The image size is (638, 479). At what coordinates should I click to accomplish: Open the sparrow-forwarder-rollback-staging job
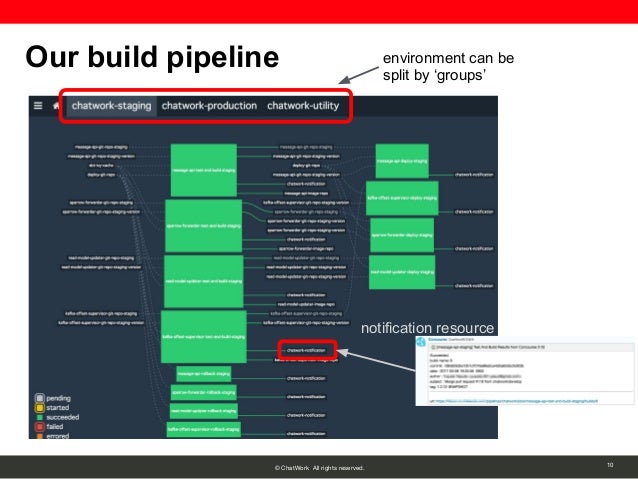pyautogui.click(x=204, y=392)
